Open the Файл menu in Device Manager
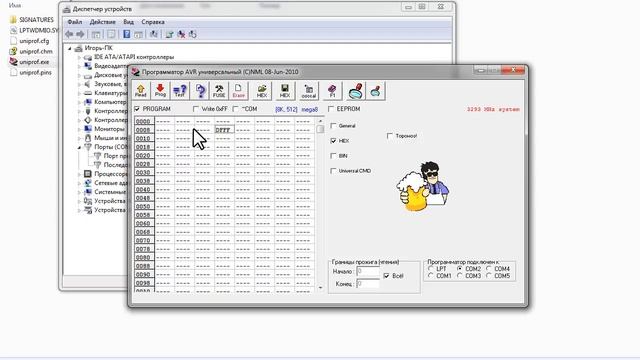This screenshot has width=640, height=360. coord(75,22)
